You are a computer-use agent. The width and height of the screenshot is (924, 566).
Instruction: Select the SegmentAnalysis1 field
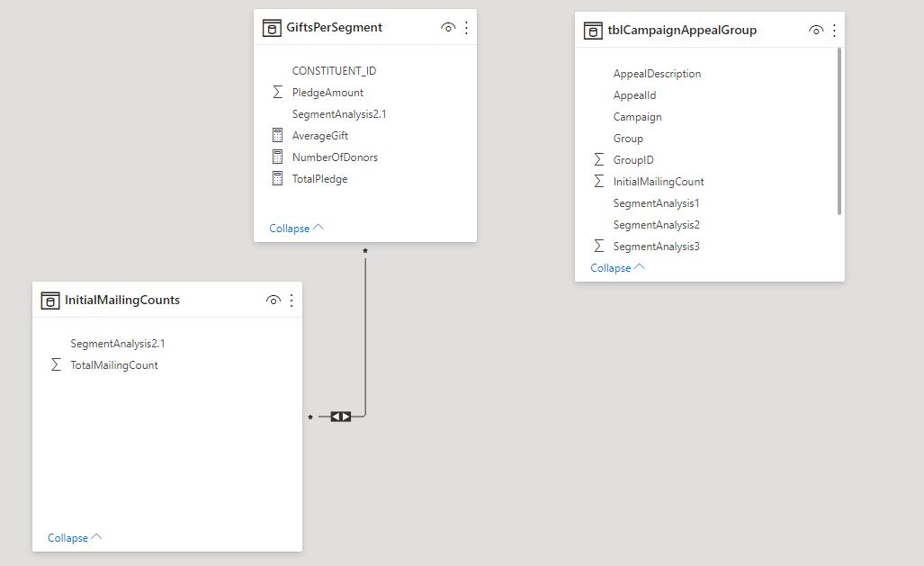[657, 203]
